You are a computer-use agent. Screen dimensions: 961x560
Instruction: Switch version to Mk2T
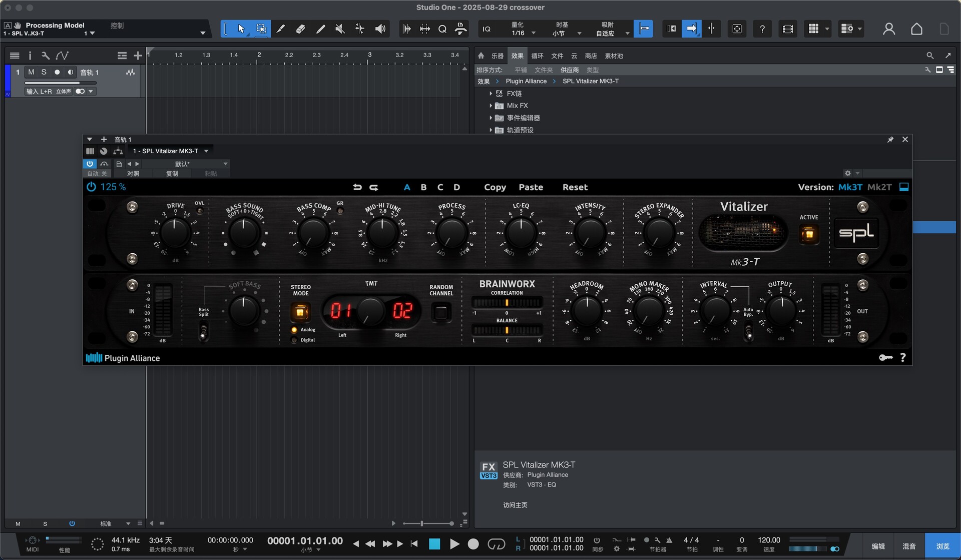click(879, 187)
